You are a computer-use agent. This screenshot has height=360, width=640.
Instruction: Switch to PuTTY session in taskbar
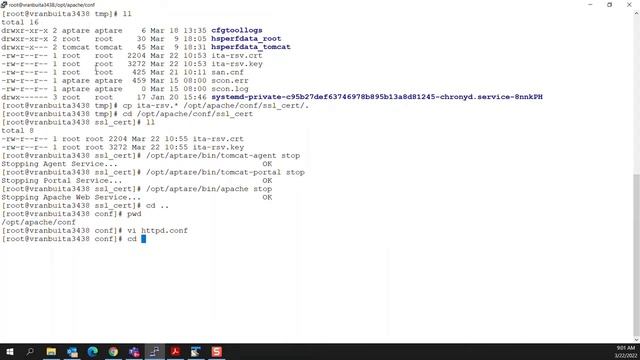155,351
